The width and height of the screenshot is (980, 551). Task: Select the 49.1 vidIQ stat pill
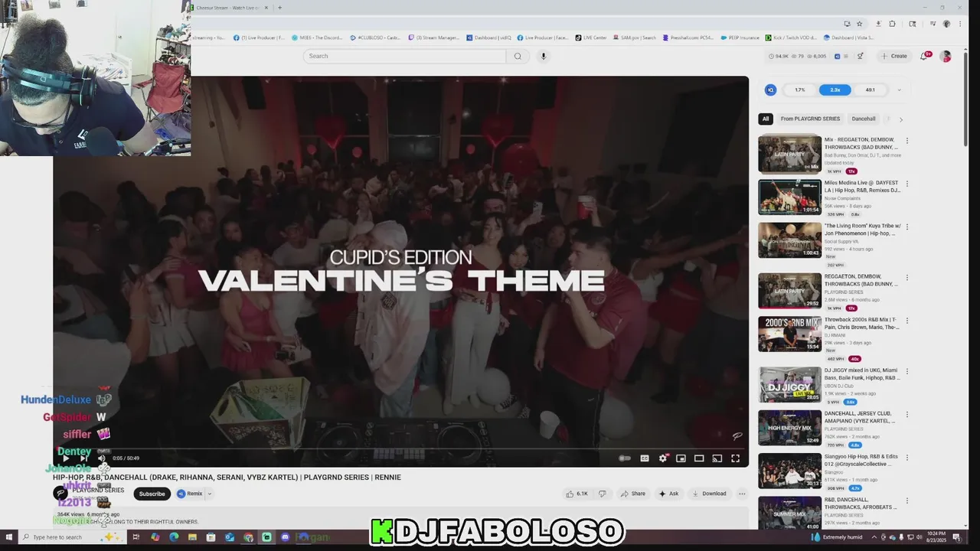870,90
